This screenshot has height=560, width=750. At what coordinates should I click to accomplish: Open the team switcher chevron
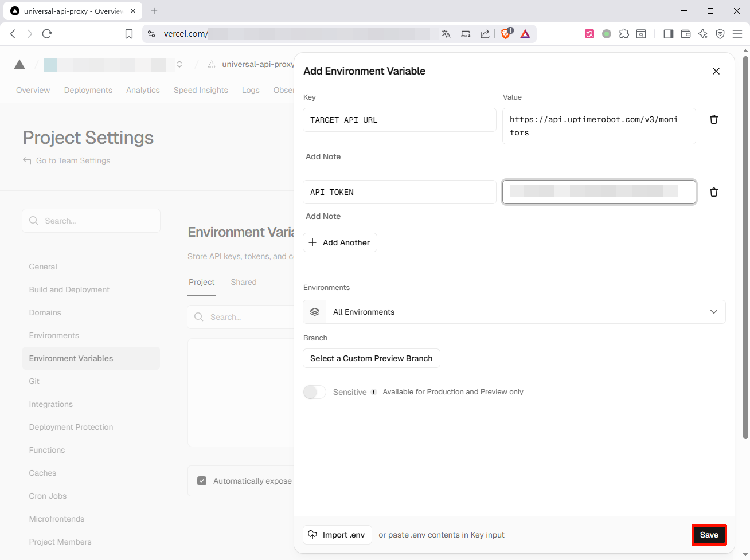click(x=179, y=64)
